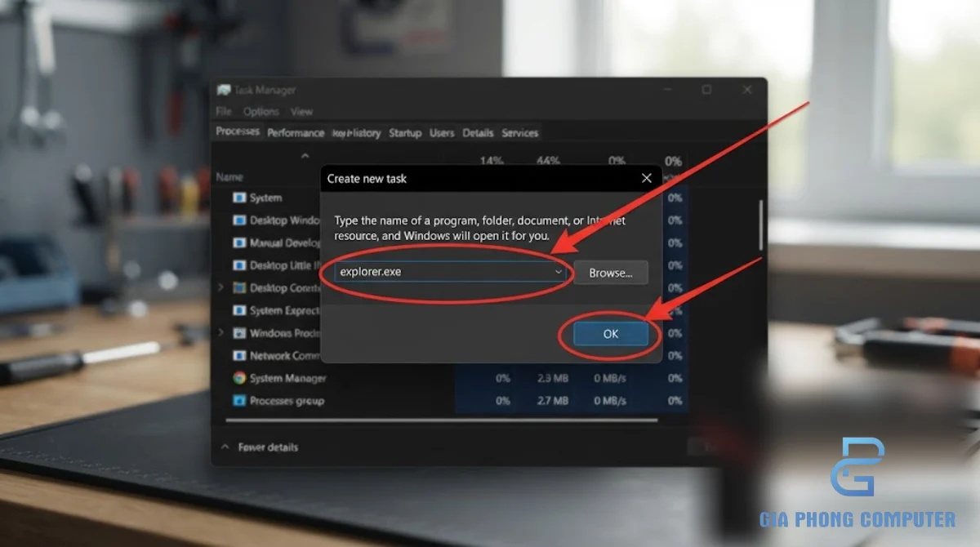Viewport: 980px width, 547px height.
Task: Click the Manual Develop… process icon
Action: (x=239, y=242)
